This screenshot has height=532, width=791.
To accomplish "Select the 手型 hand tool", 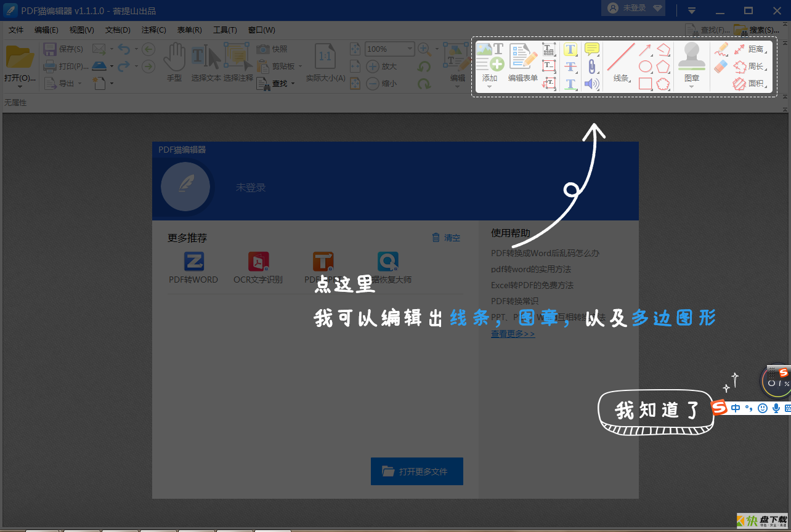I will click(x=174, y=62).
